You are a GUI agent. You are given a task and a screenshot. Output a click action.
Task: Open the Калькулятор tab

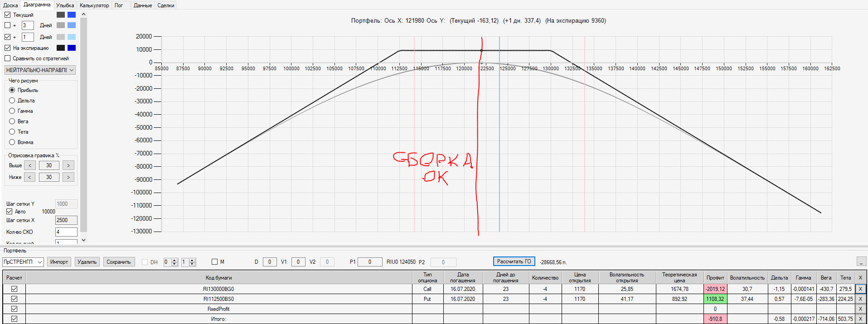94,5
